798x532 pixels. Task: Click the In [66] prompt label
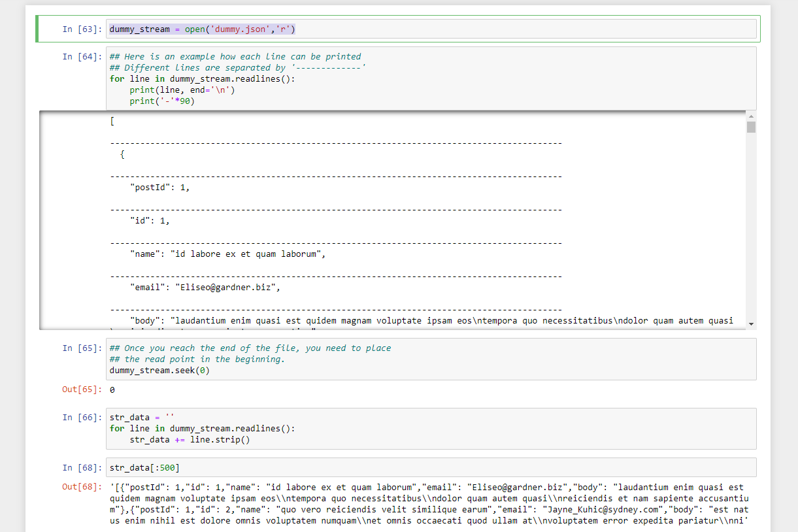pyautogui.click(x=82, y=417)
